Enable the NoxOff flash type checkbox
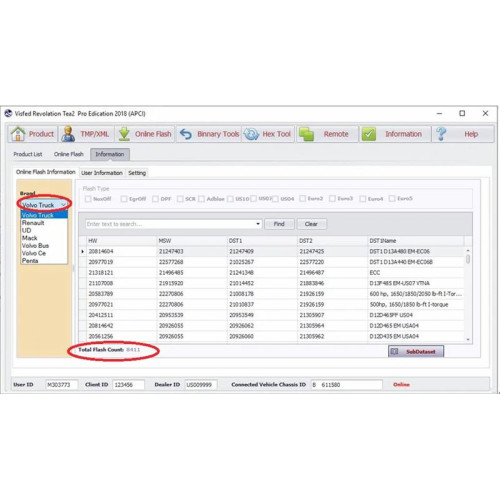This screenshot has width=500, height=500. click(88, 199)
